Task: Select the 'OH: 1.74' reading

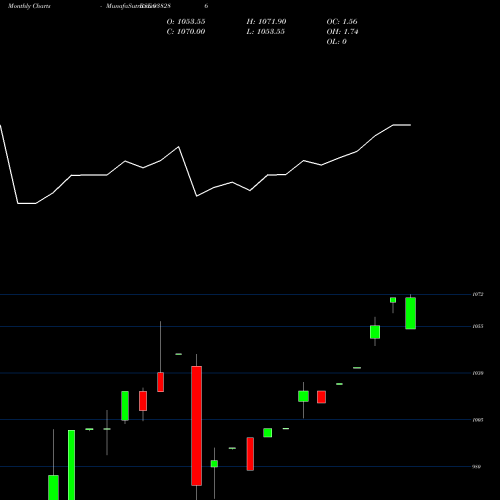Action: coord(342,32)
